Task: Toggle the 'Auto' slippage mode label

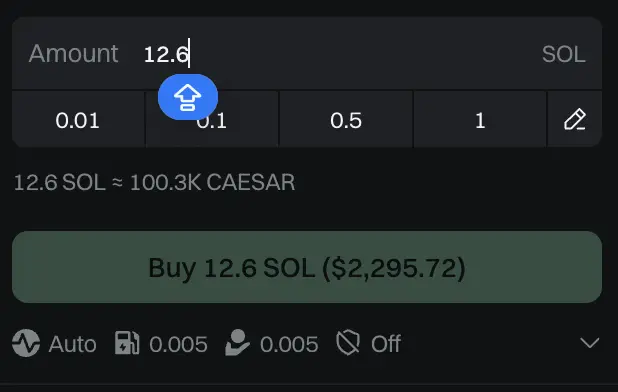Action: coord(72,344)
